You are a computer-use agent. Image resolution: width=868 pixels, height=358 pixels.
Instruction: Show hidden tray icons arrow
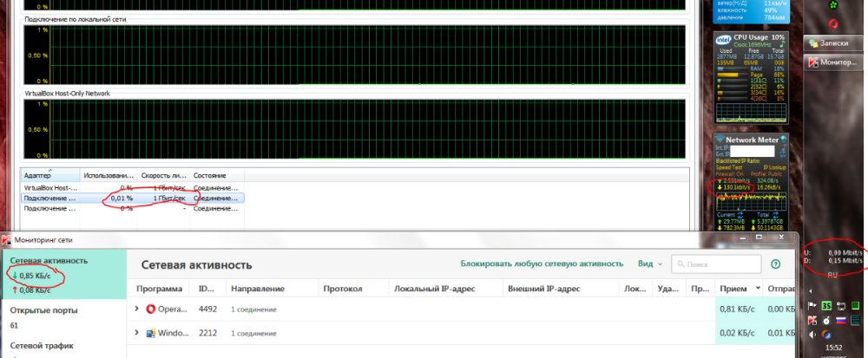coord(810,290)
